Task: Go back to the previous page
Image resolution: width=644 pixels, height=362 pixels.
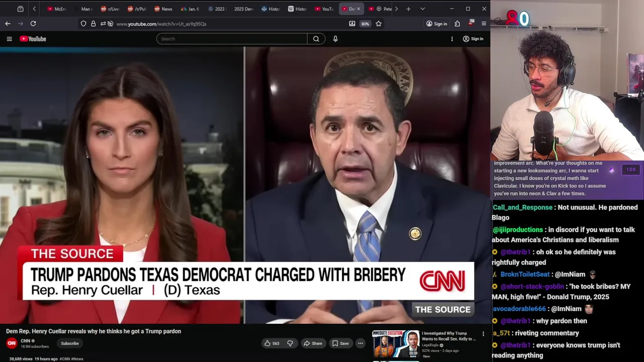Action: click(8, 24)
